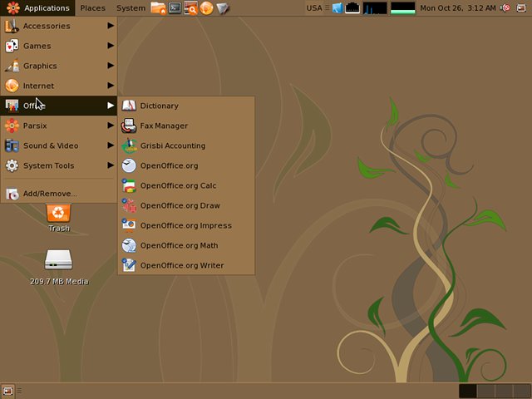Expand the Games submenu arrow
532x399 pixels.
click(111, 45)
